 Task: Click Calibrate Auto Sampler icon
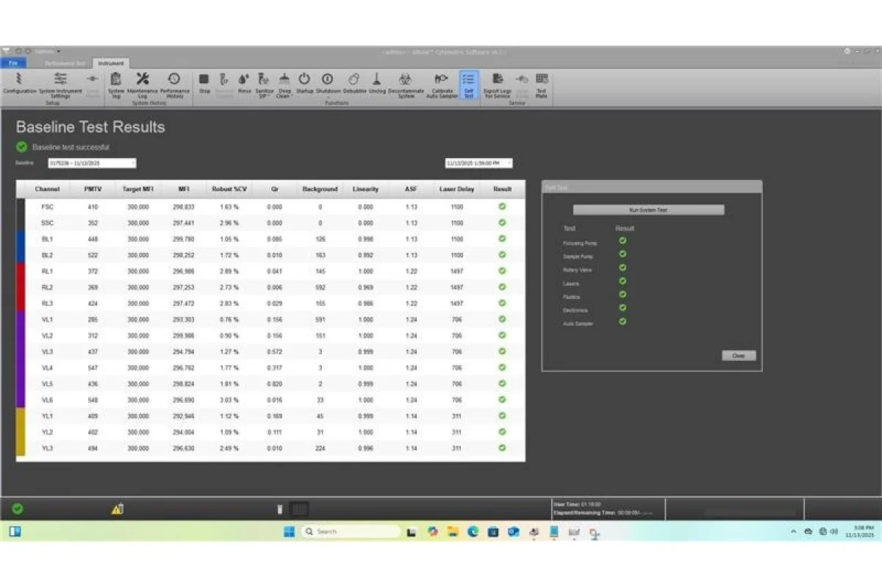coord(442,82)
